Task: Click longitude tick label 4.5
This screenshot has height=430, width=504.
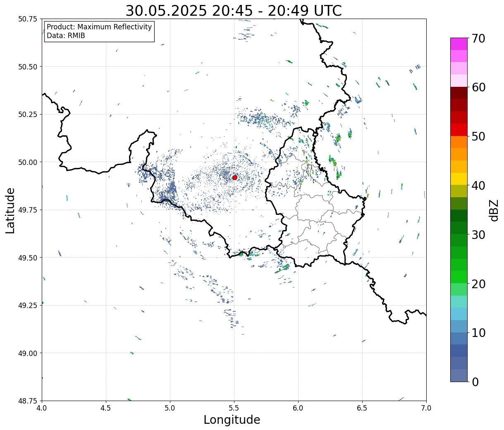Action: tap(106, 408)
